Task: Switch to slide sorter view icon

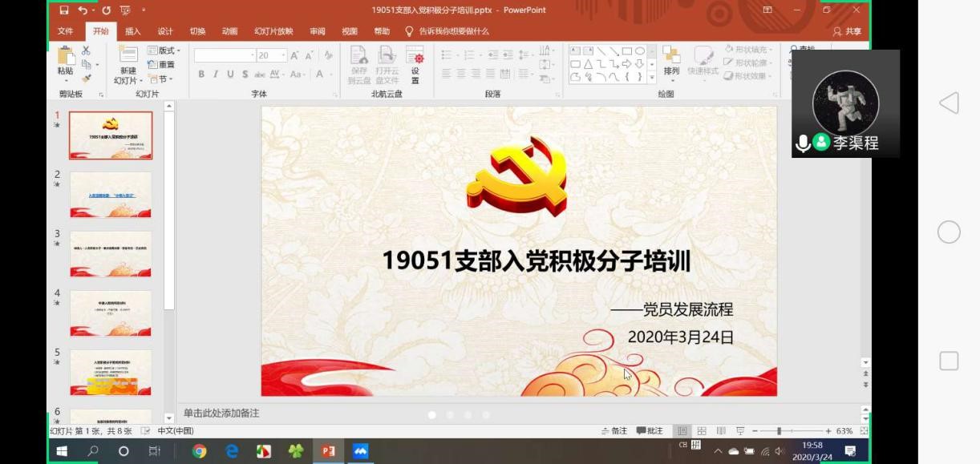Action: pyautogui.click(x=702, y=431)
